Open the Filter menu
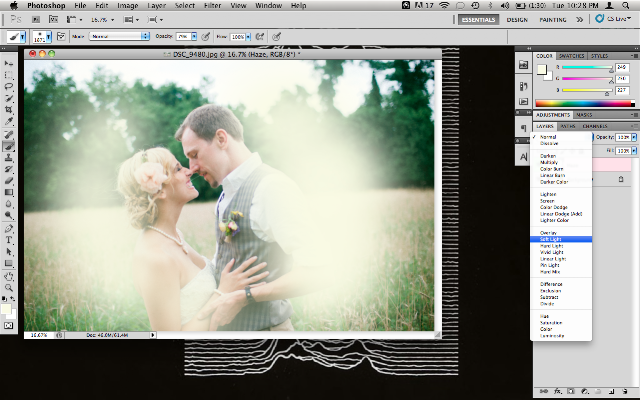Viewport: 640px width, 400px height. pyautogui.click(x=212, y=6)
